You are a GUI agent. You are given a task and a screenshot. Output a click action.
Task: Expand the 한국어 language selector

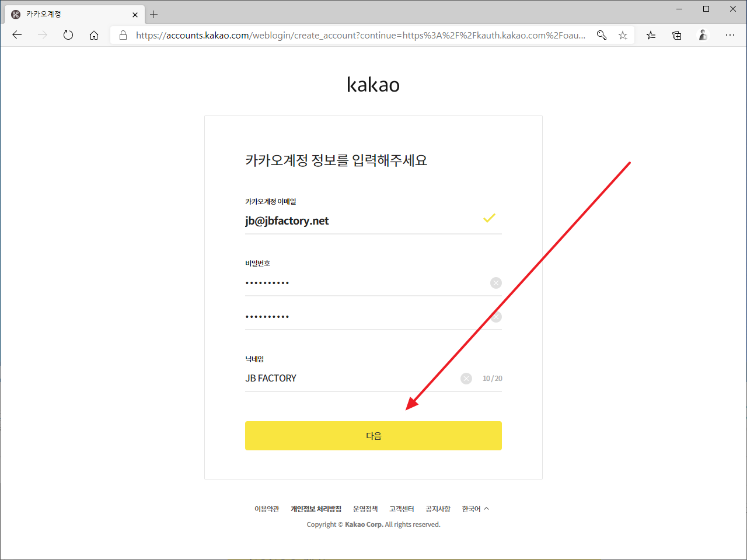(475, 509)
